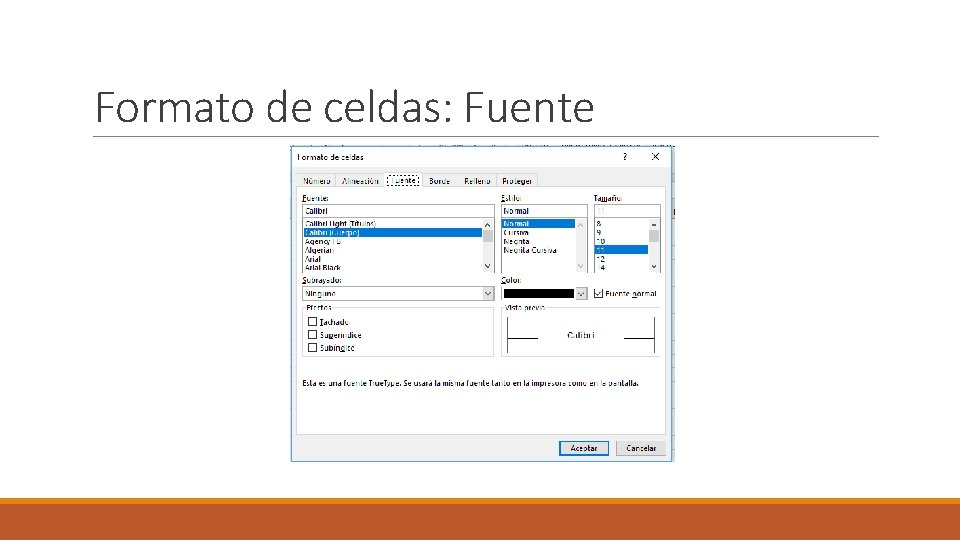
Task: Click style list down scroll arrow
Action: (580, 266)
